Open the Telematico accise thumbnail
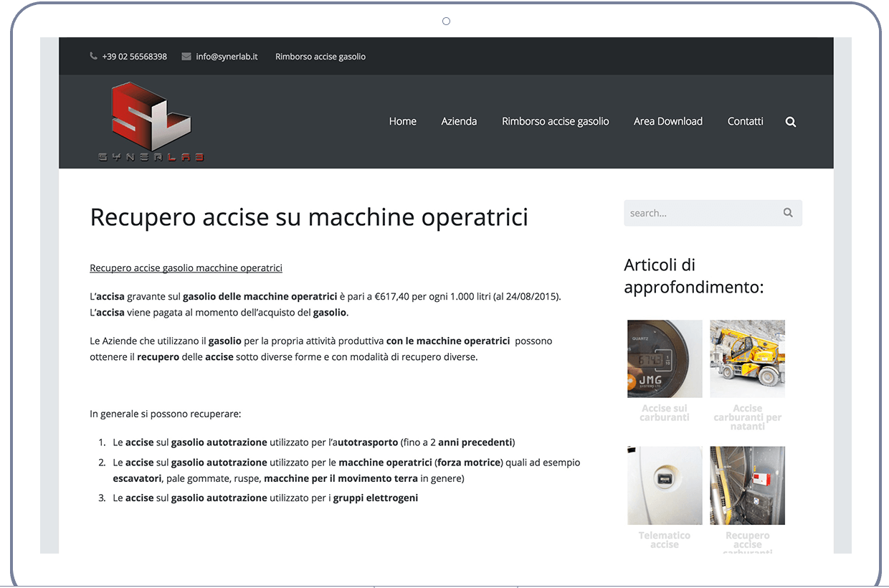The width and height of the screenshot is (889, 588). pos(665,485)
